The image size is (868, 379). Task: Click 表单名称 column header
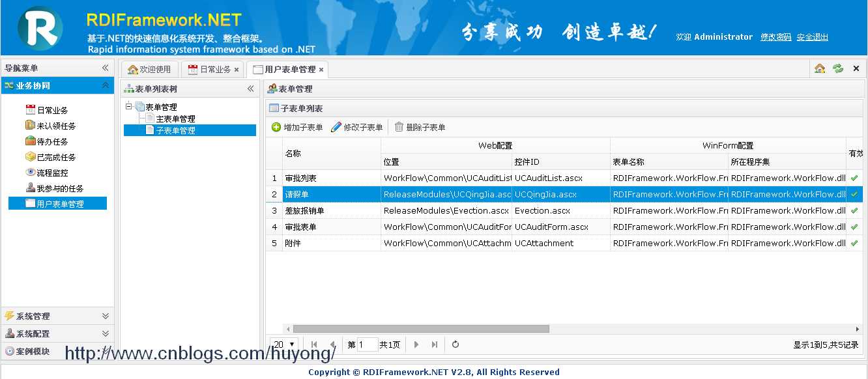669,161
